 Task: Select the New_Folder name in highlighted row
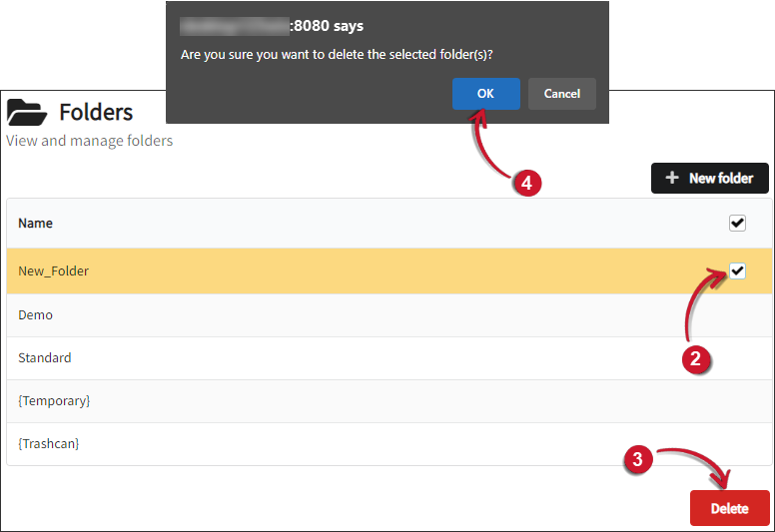54,270
